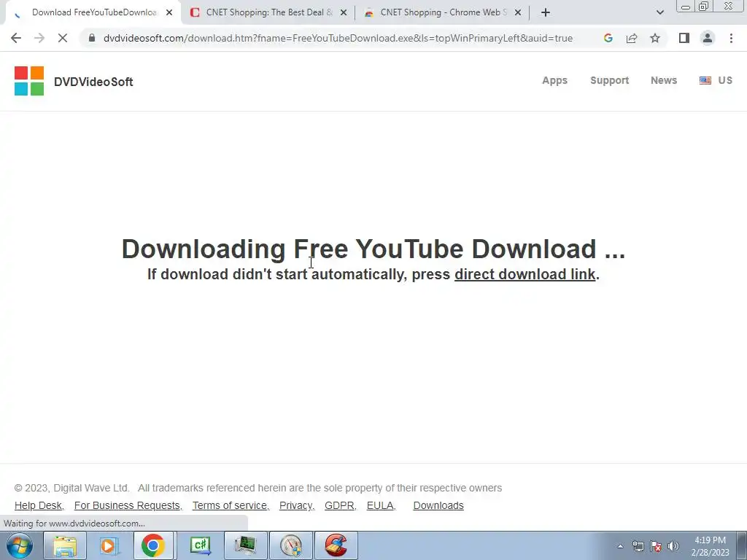Click the forward navigation arrow
The width and height of the screenshot is (747, 560).
39,38
